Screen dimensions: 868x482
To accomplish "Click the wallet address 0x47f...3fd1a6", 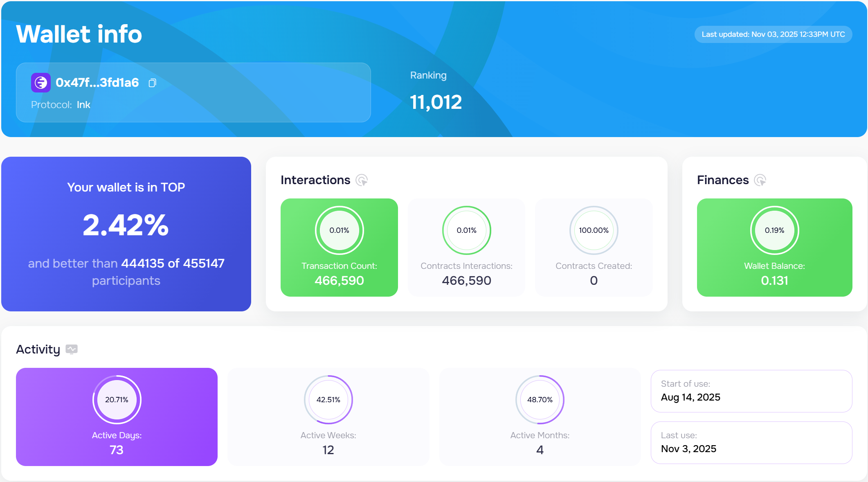I will pos(97,83).
